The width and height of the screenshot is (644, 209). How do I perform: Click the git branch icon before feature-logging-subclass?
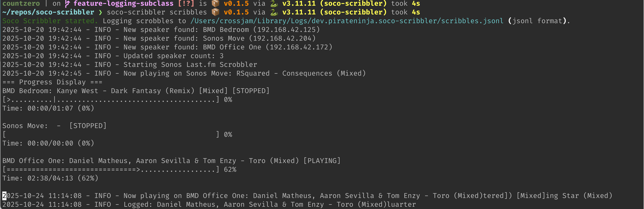(67, 3)
